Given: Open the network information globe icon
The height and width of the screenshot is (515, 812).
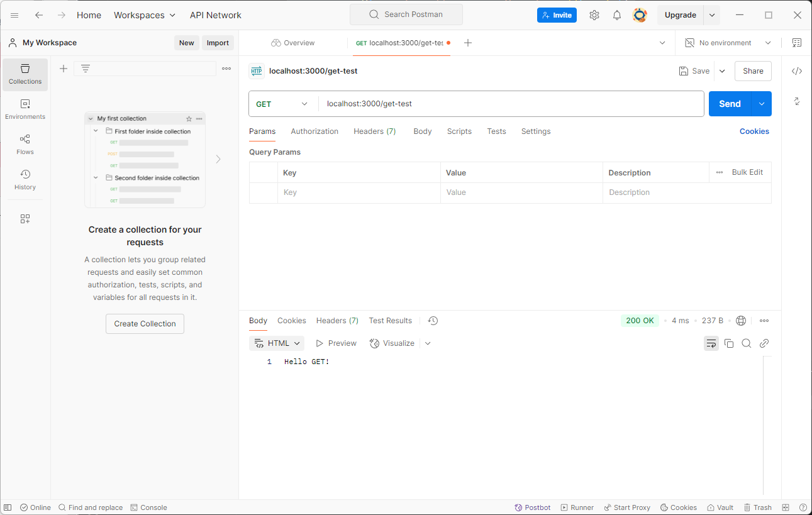Looking at the screenshot, I should pyautogui.click(x=741, y=321).
